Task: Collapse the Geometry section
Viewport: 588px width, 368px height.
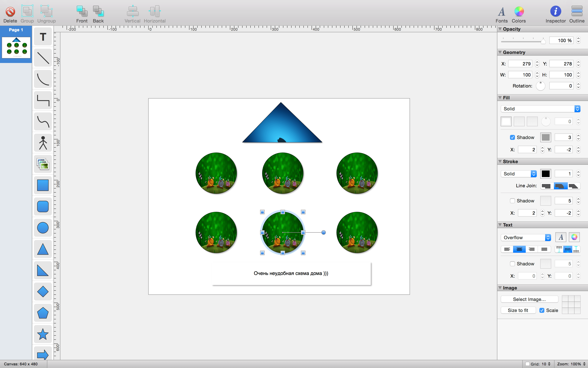Action: click(x=500, y=52)
